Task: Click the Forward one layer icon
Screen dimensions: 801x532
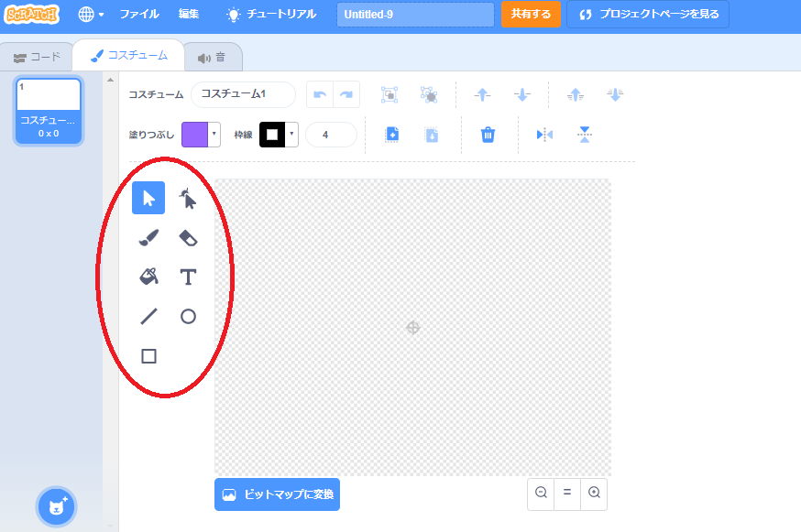Action: coord(482,94)
